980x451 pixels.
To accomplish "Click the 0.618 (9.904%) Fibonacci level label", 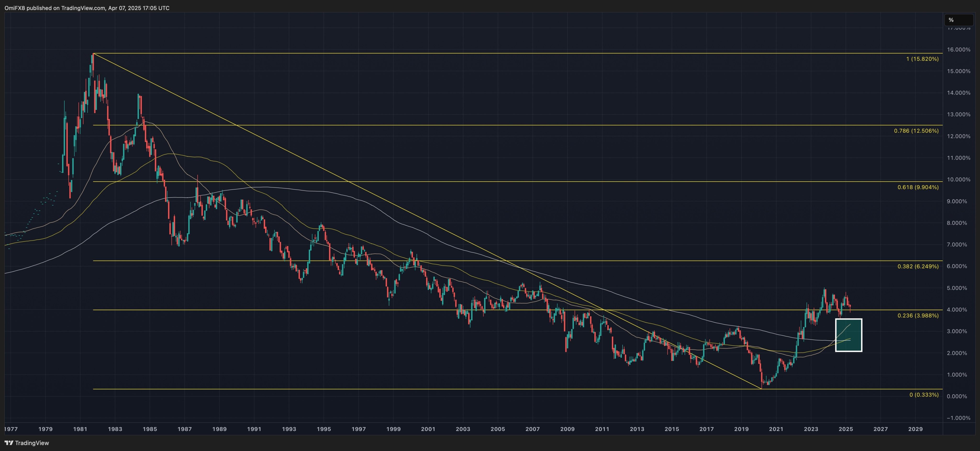I will pyautogui.click(x=918, y=187).
